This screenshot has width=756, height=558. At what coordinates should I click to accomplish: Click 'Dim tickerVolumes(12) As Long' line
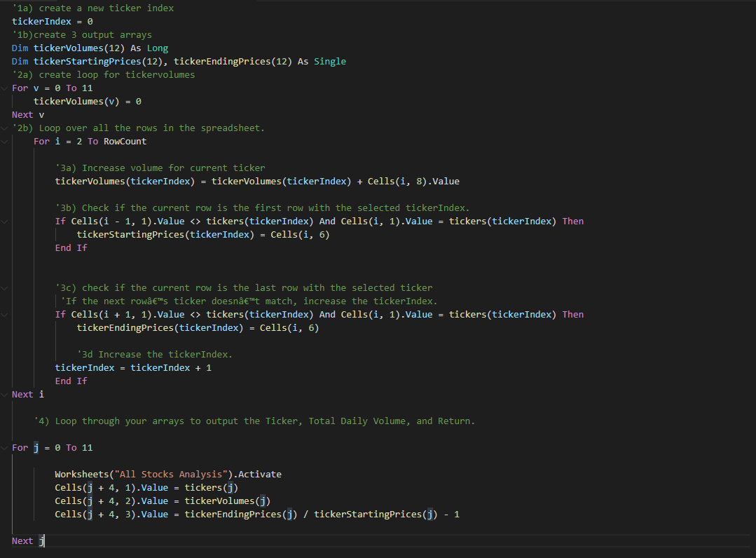90,48
